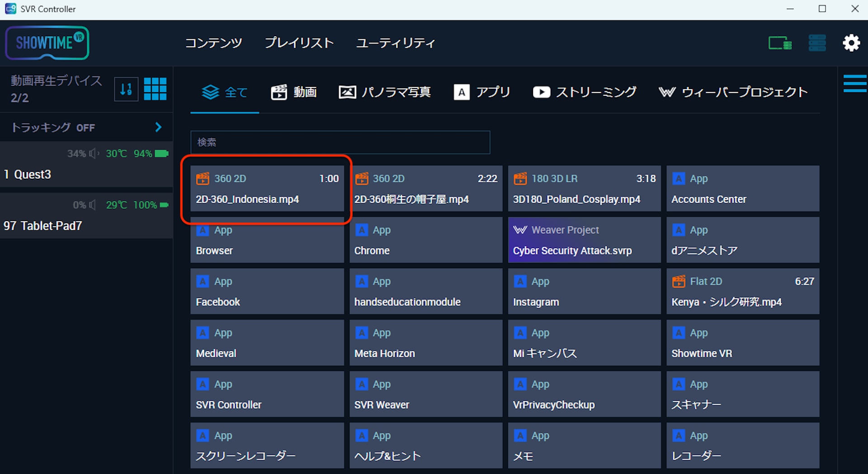868x474 pixels.
Task: Click the Tablet-Pad7 battery indicator icon
Action: [165, 205]
